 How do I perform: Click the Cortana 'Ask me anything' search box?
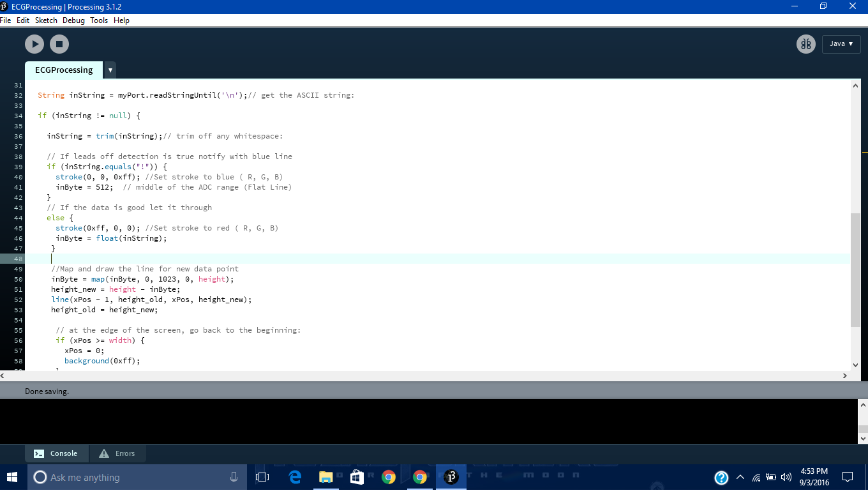click(137, 477)
